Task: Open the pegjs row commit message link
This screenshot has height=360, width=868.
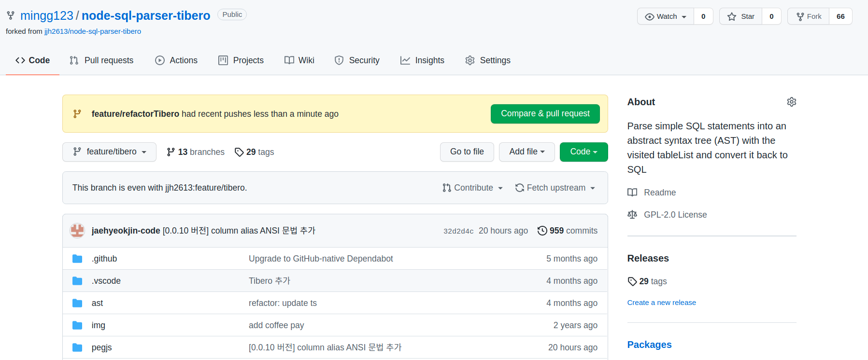Action: 325,347
